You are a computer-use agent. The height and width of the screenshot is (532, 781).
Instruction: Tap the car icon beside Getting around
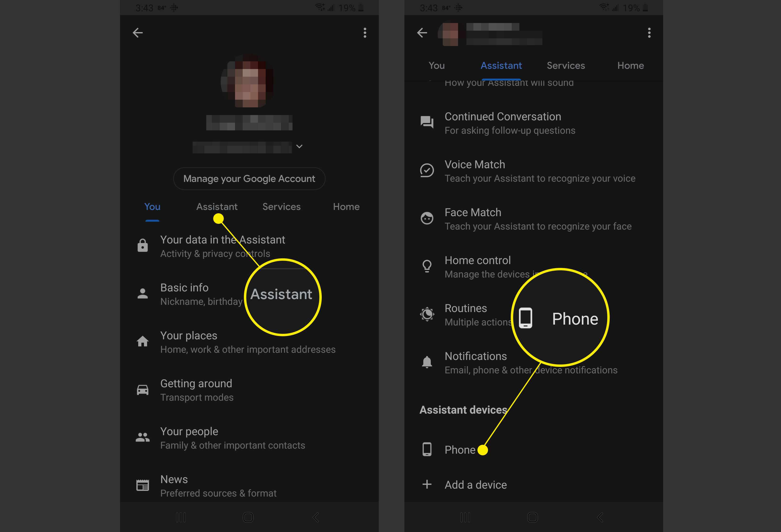click(143, 390)
